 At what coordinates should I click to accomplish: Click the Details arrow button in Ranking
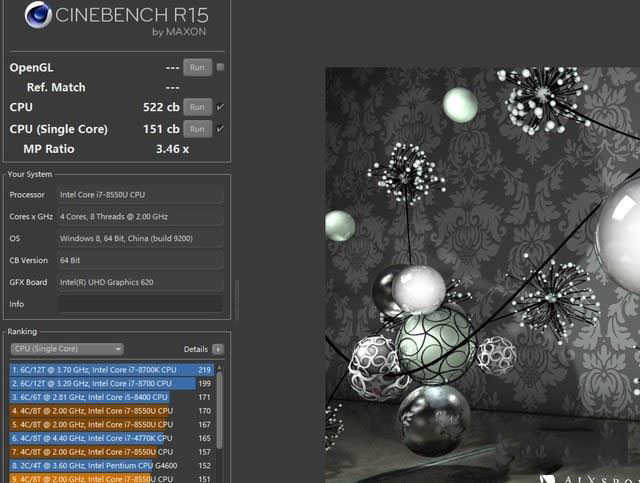(x=218, y=349)
